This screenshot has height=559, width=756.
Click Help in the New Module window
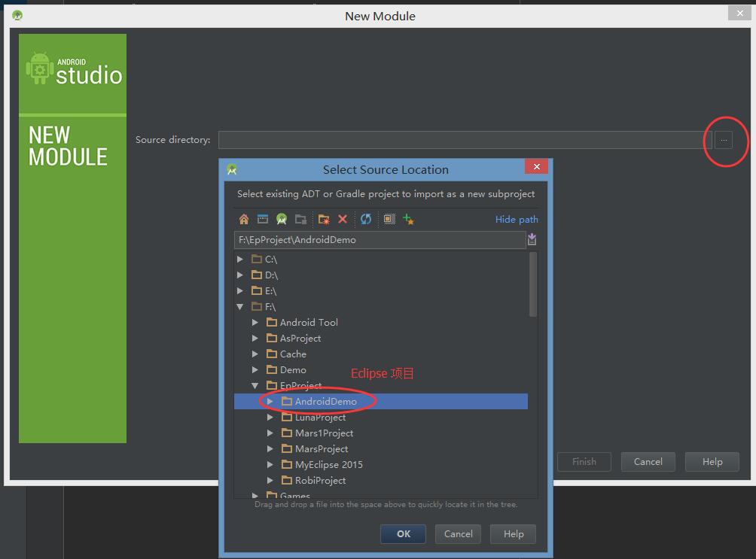(x=712, y=462)
